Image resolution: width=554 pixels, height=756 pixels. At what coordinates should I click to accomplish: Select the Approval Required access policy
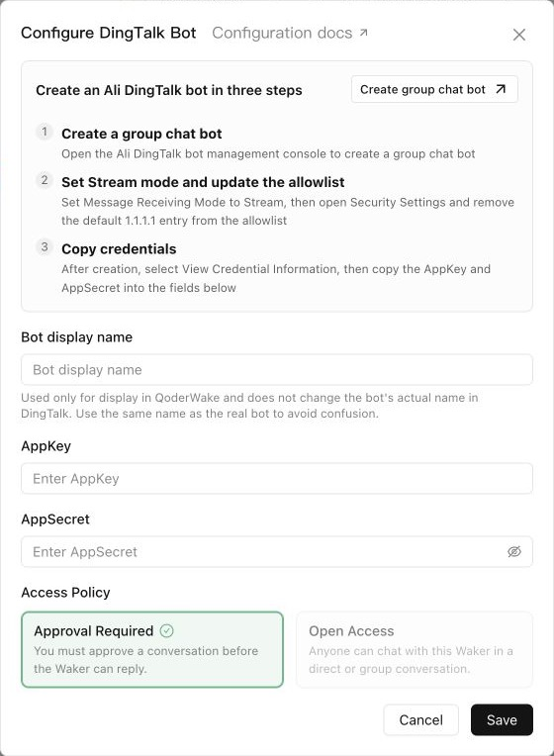(152, 649)
